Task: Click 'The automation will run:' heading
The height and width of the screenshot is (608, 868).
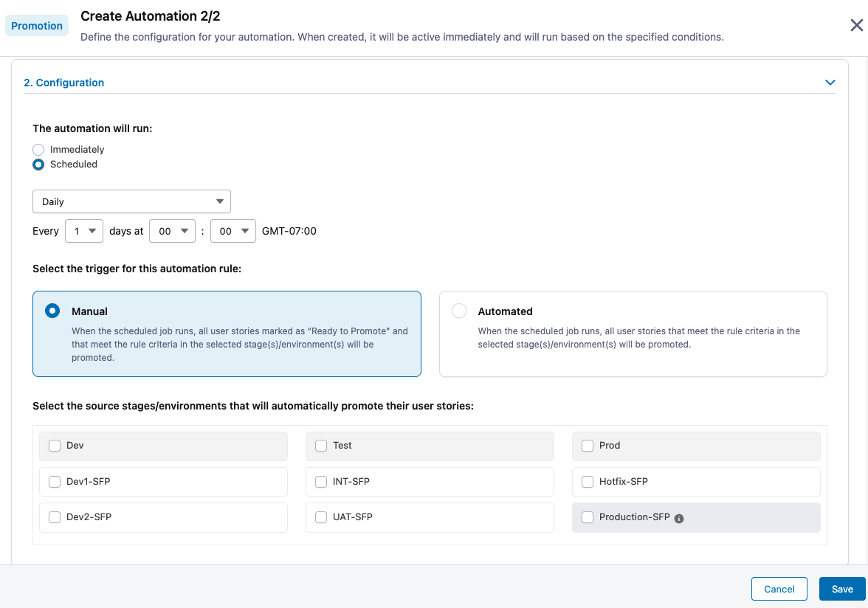Action: 92,128
